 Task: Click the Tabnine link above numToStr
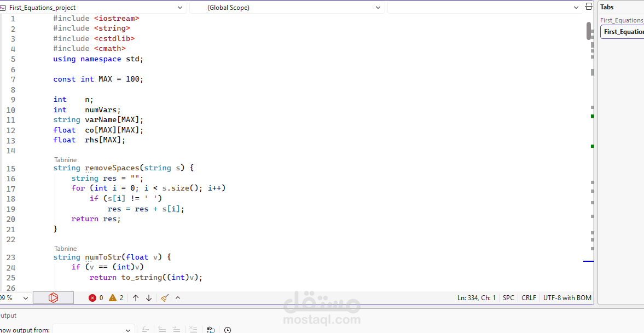[x=65, y=248]
